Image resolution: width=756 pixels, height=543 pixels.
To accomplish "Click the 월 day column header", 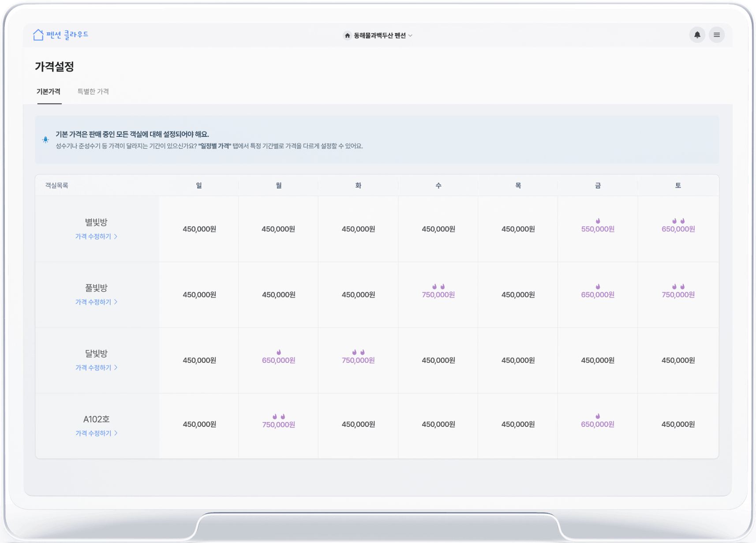I will pos(278,185).
